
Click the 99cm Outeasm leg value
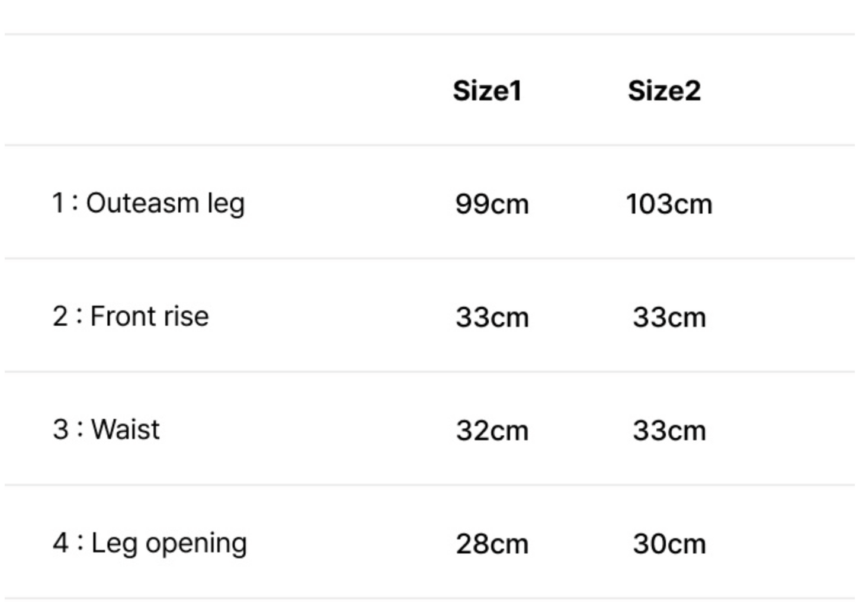(492, 204)
